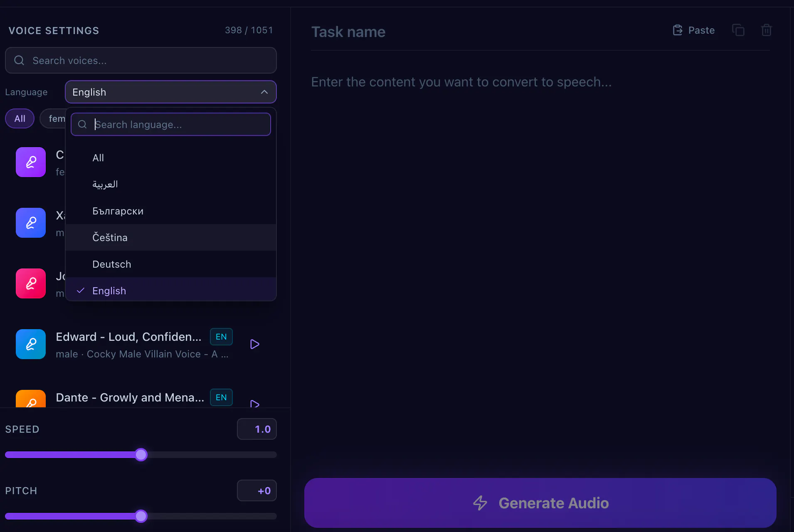The image size is (794, 532).
Task: Choose All in language list
Action: tap(171, 158)
